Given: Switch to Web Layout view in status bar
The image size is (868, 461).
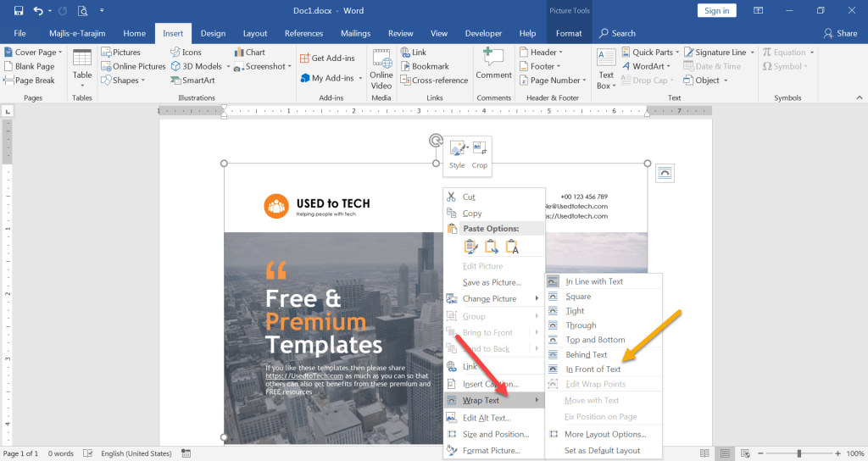Looking at the screenshot, I should (x=745, y=453).
